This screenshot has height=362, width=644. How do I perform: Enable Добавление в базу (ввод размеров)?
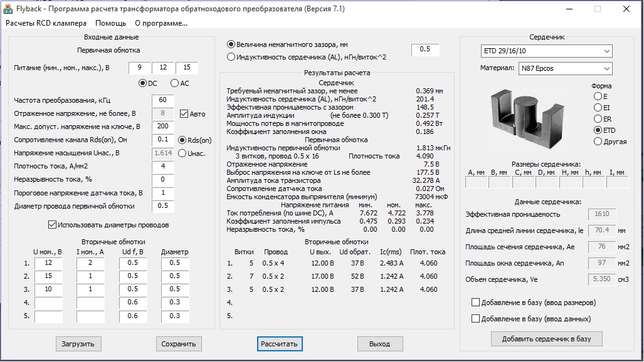tap(475, 303)
